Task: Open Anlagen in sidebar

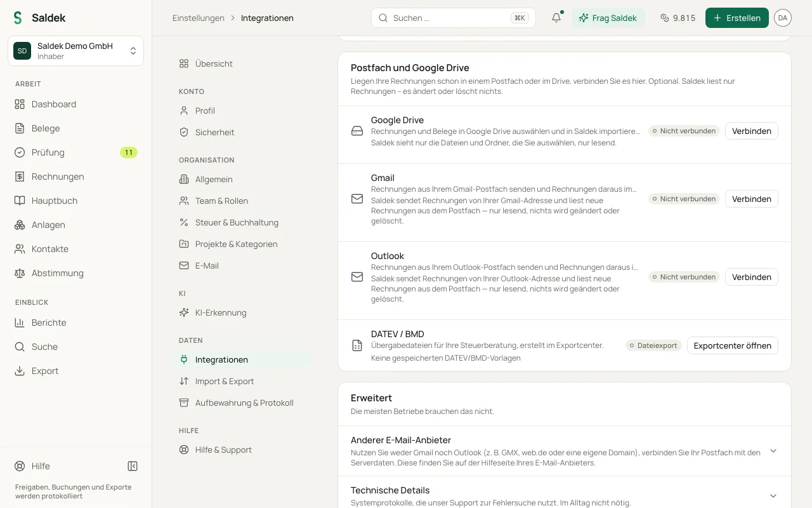Action: (x=76, y=225)
